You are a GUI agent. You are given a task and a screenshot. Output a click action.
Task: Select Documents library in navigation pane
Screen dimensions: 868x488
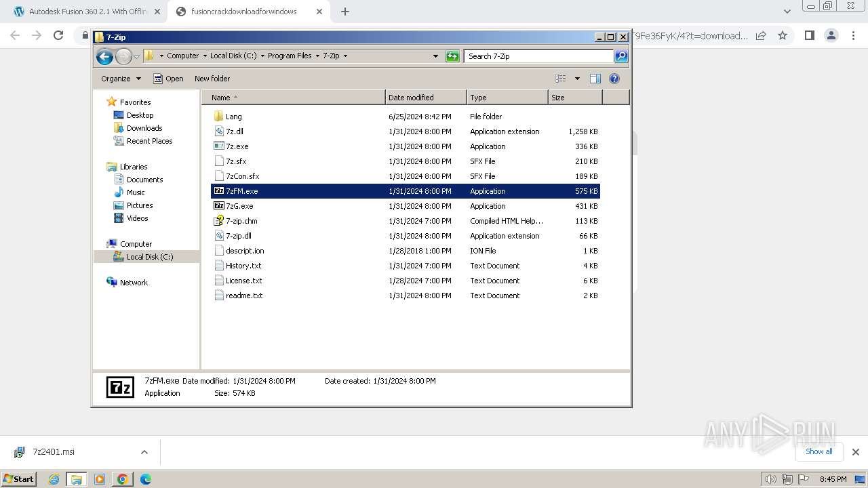point(144,180)
